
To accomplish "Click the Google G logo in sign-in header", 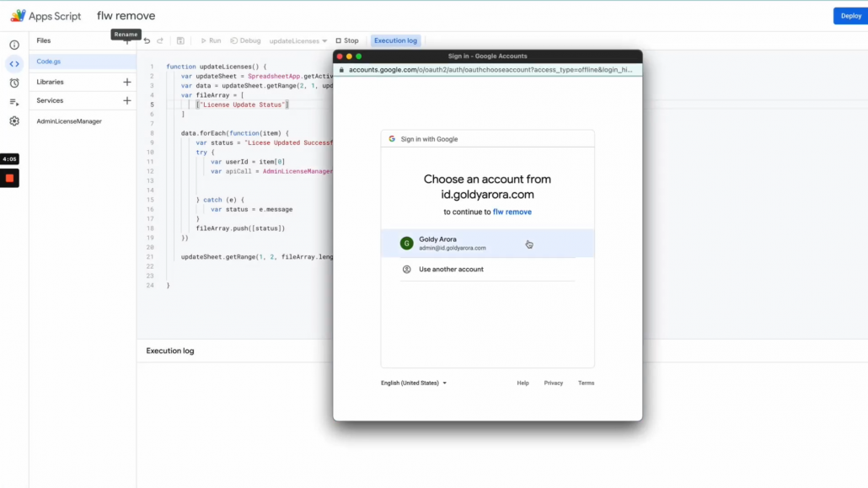I will [392, 139].
